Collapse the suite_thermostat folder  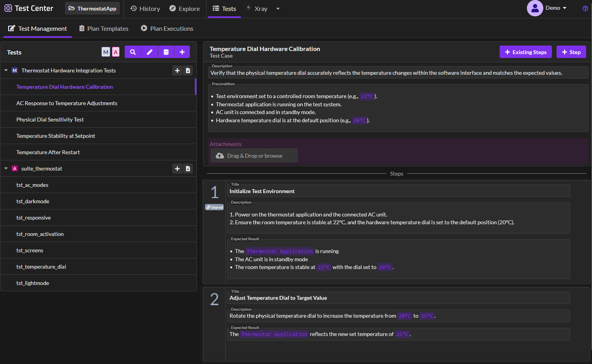(6, 169)
